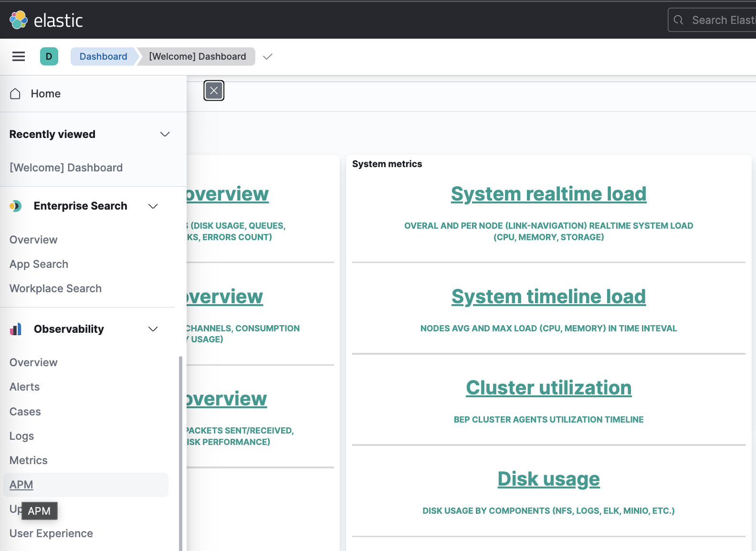This screenshot has width=756, height=551.
Task: Open the System timeline load link
Action: [x=549, y=297]
